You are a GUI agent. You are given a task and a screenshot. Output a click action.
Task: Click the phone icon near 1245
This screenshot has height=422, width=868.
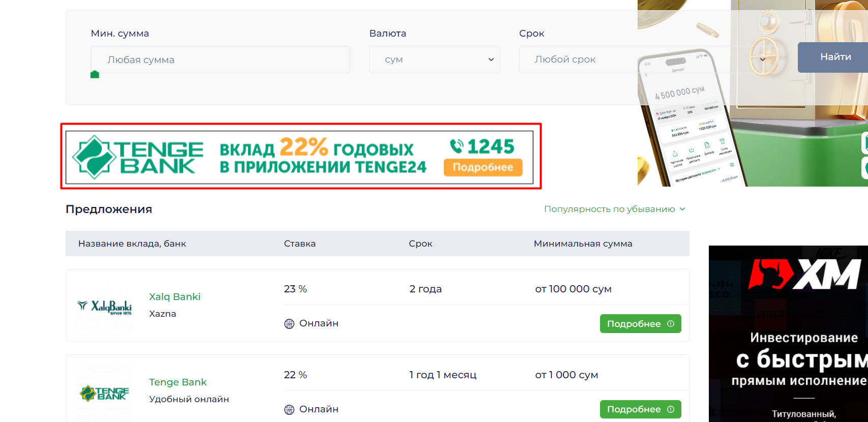[457, 146]
